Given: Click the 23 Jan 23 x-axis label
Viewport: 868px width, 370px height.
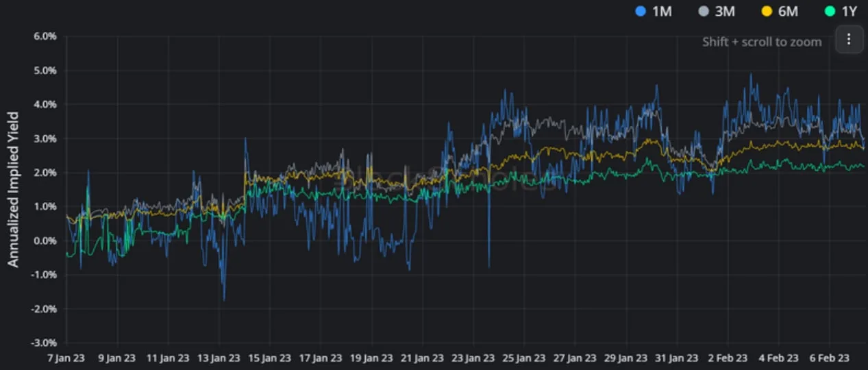Looking at the screenshot, I should tap(473, 358).
